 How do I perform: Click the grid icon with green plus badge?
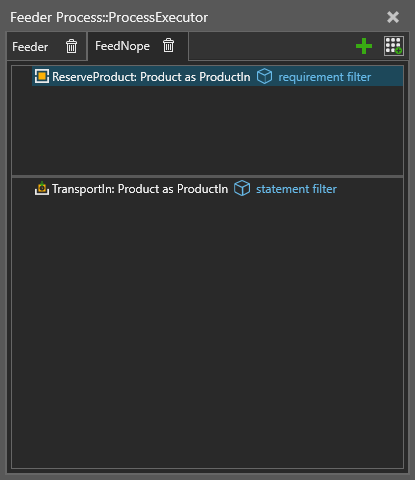pos(393,46)
